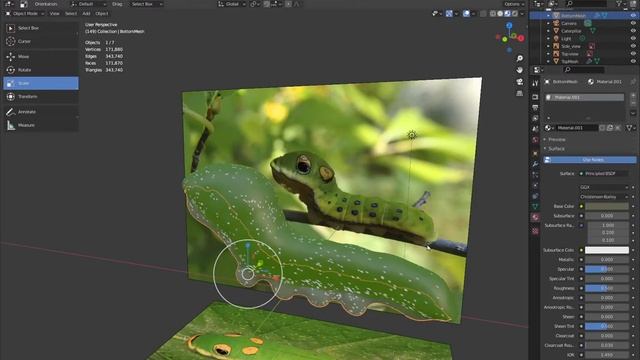The width and height of the screenshot is (640, 360).
Task: Select the Move tool
Action: [41, 57]
